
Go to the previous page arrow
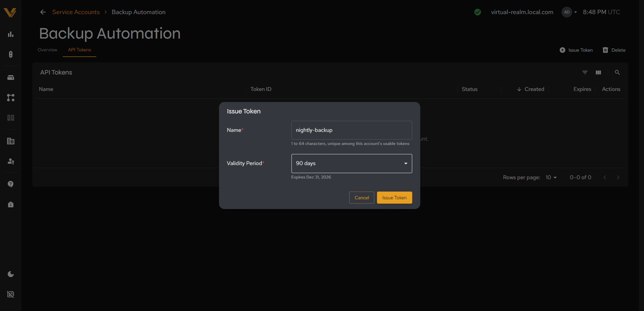click(605, 177)
